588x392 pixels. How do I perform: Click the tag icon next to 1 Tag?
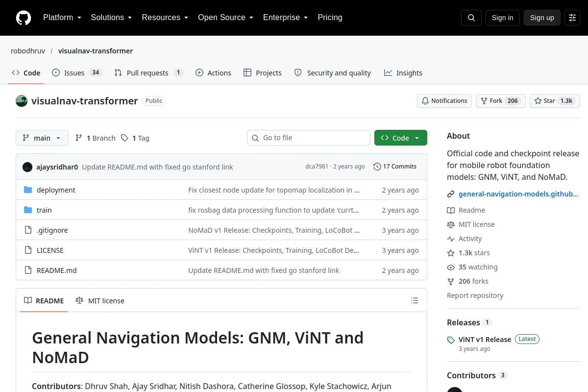(124, 138)
